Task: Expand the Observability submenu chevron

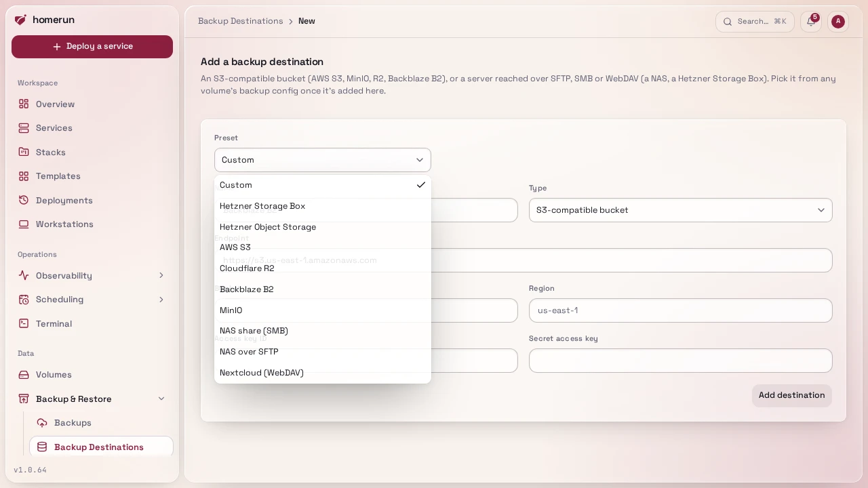Action: tap(161, 275)
